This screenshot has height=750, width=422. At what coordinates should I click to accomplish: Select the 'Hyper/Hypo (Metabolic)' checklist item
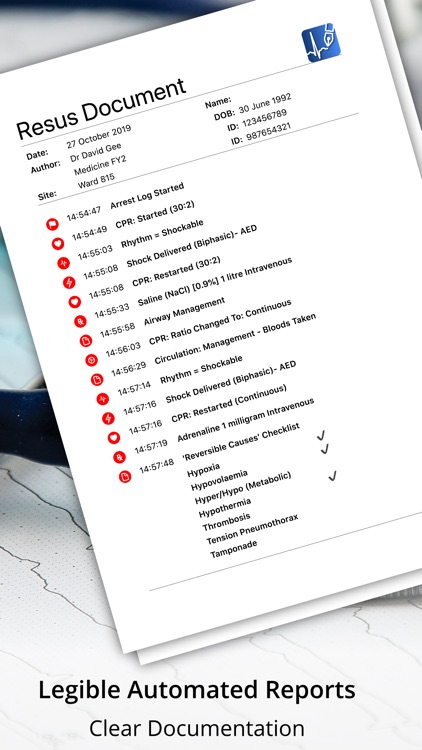(x=243, y=488)
